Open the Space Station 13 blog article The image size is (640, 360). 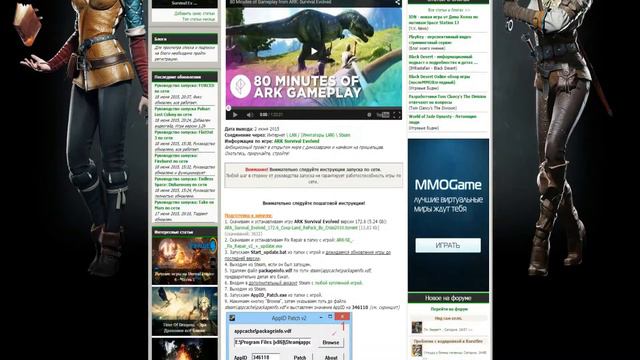click(x=443, y=20)
